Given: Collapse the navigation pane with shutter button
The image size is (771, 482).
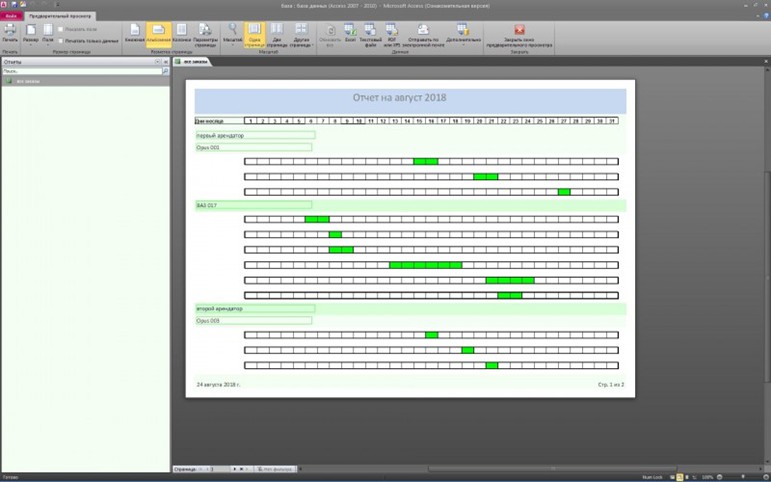Looking at the screenshot, I should click(166, 61).
